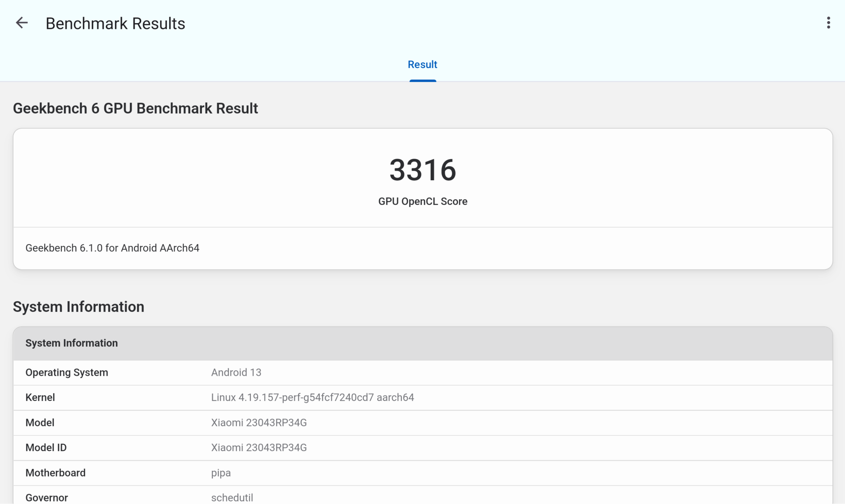Tap the Linux 4.19.157 kernel value

[x=312, y=398]
